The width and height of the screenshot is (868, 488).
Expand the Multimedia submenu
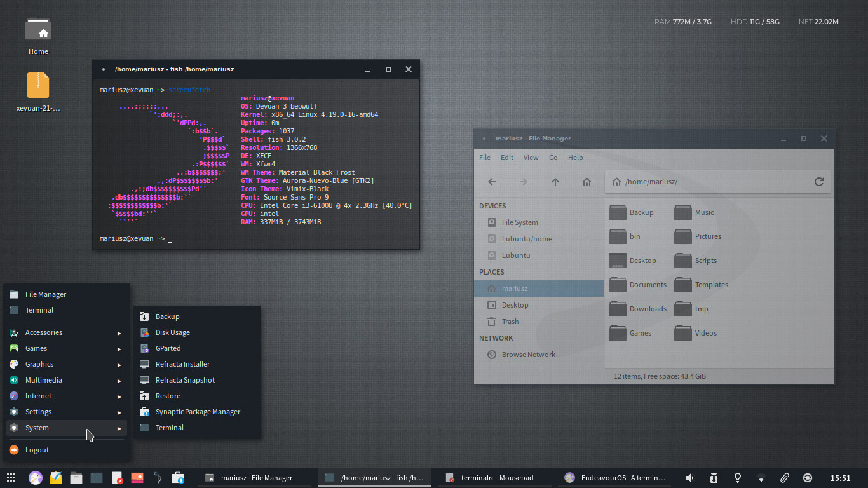pyautogui.click(x=67, y=380)
